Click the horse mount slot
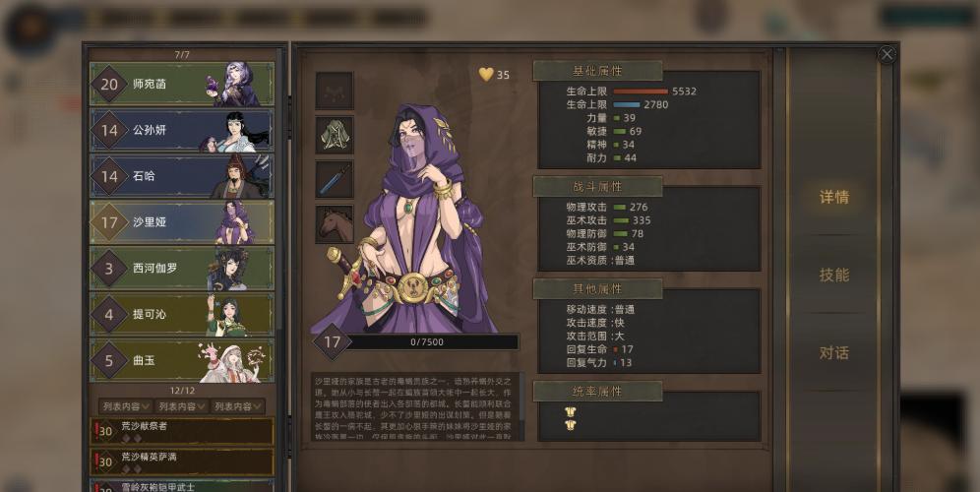980x492 pixels. 335,224
